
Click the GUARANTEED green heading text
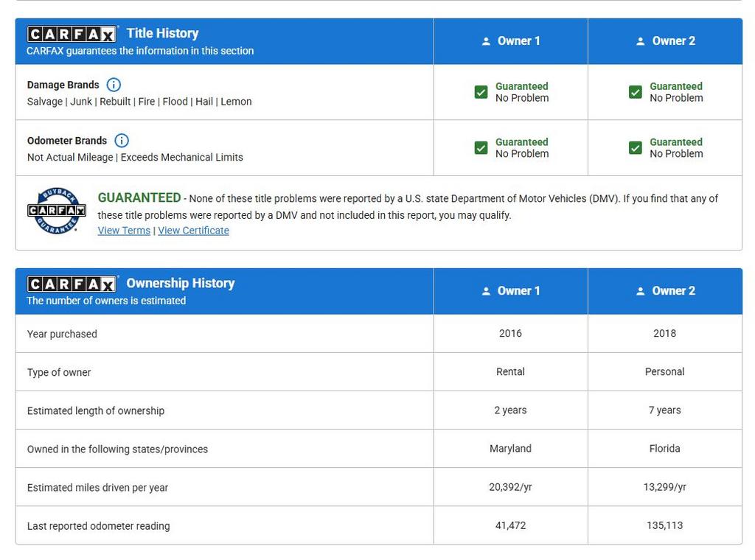(139, 197)
